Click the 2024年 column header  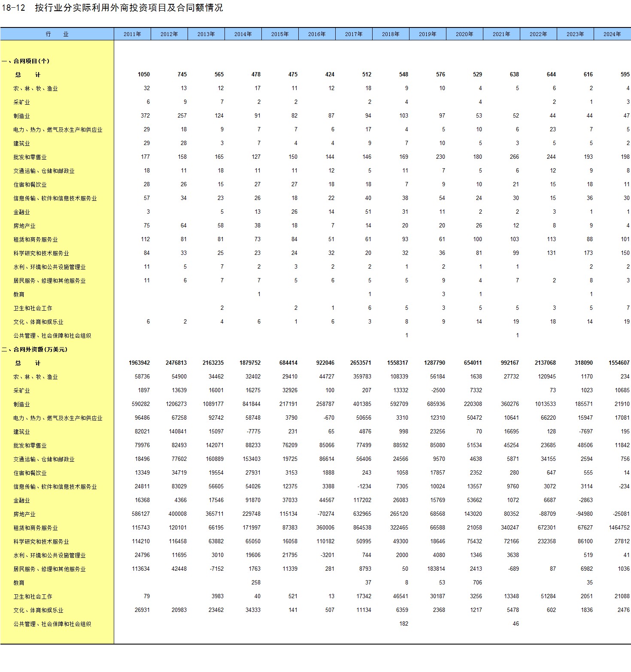(612, 34)
